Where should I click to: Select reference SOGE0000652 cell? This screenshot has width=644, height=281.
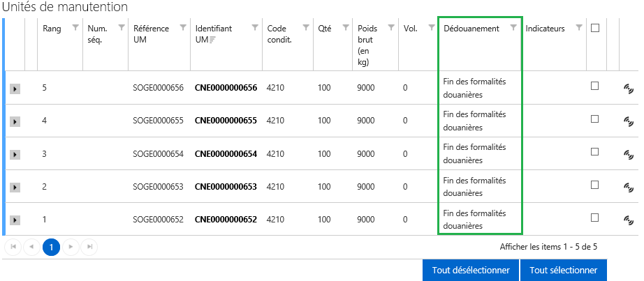pyautogui.click(x=158, y=220)
